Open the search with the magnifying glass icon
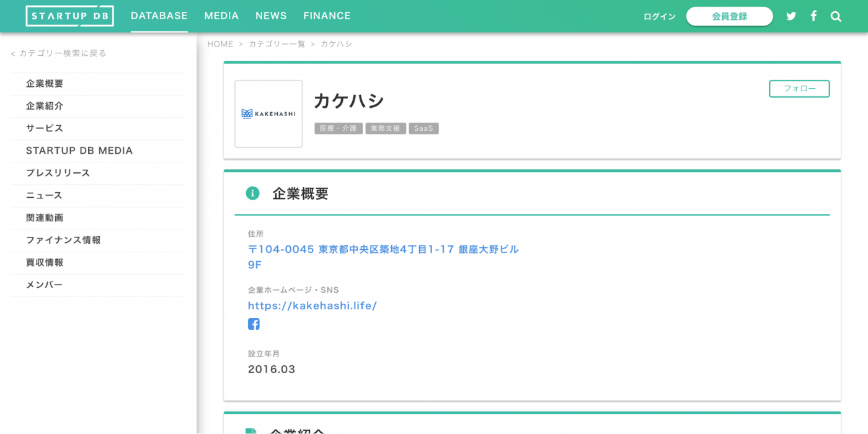Viewport: 868px width, 434px height. coord(836,16)
